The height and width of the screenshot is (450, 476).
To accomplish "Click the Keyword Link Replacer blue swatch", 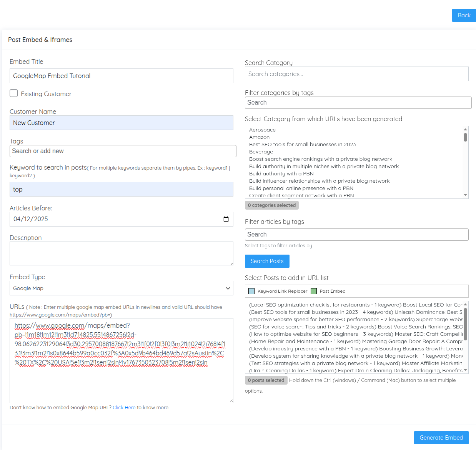I will pos(251,291).
